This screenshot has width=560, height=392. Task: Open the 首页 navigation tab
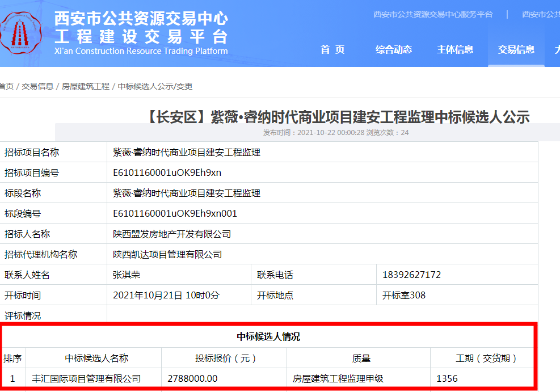(332, 49)
